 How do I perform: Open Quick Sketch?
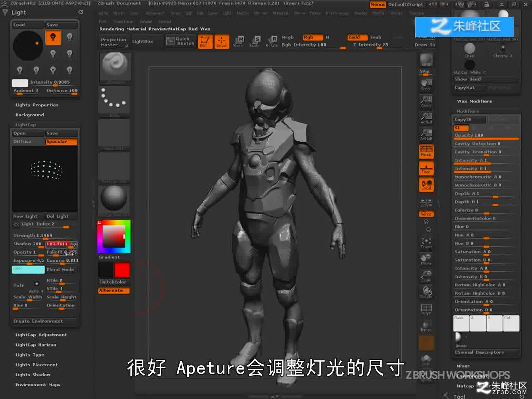click(181, 41)
